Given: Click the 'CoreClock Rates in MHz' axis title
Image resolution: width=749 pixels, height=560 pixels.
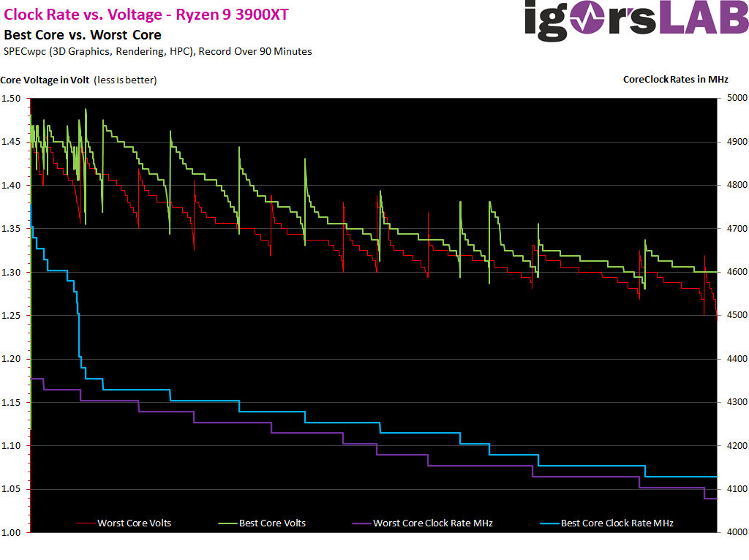Looking at the screenshot, I should pyautogui.click(x=675, y=79).
